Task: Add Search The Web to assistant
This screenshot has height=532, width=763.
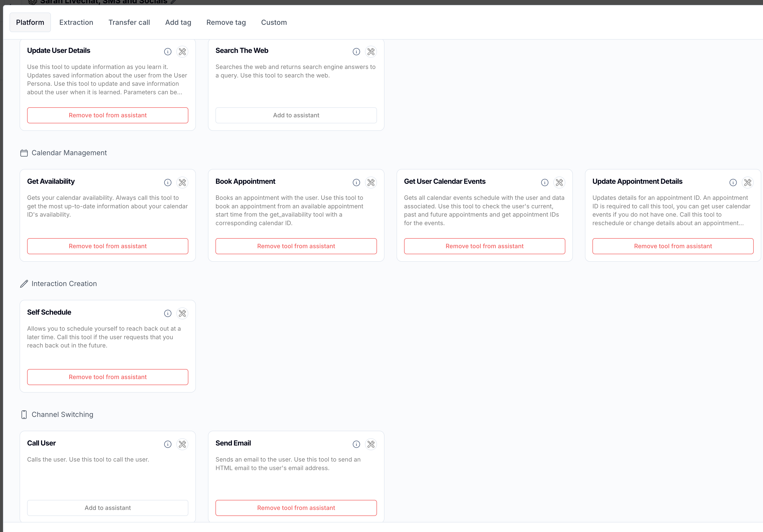Action: pyautogui.click(x=296, y=115)
